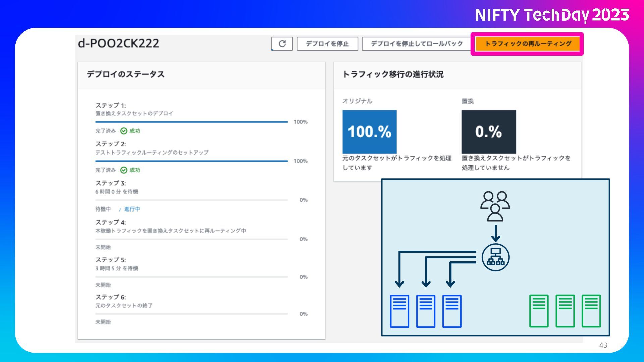Click the orange トラフィックの再ルーティング button

click(528, 44)
